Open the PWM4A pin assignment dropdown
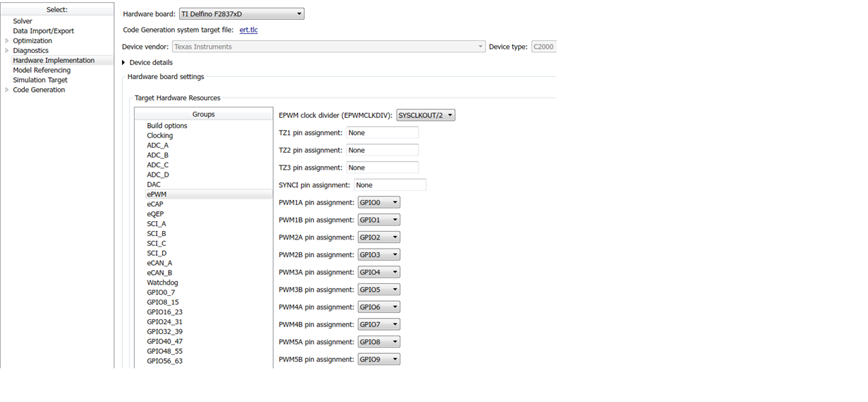 (x=379, y=307)
